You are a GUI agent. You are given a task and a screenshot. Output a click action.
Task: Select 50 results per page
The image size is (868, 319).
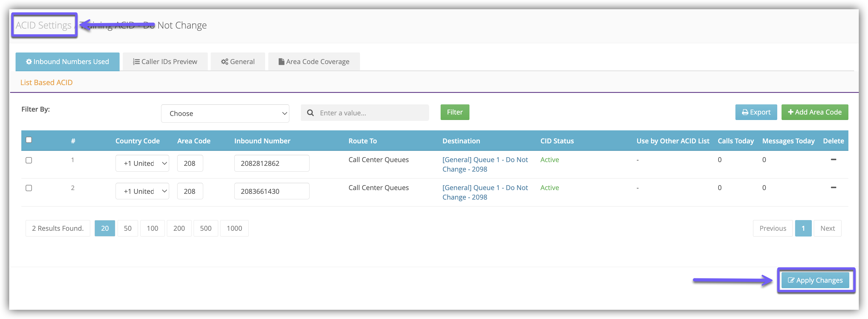point(128,228)
